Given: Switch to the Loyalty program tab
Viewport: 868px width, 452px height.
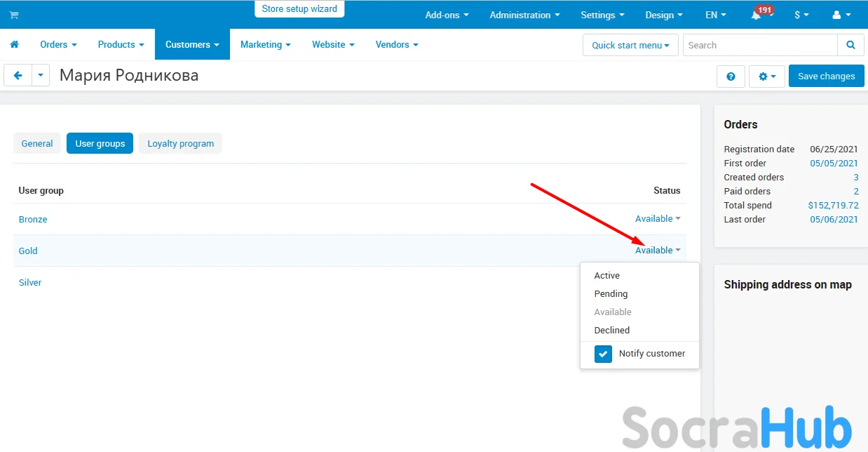Looking at the screenshot, I should click(180, 143).
